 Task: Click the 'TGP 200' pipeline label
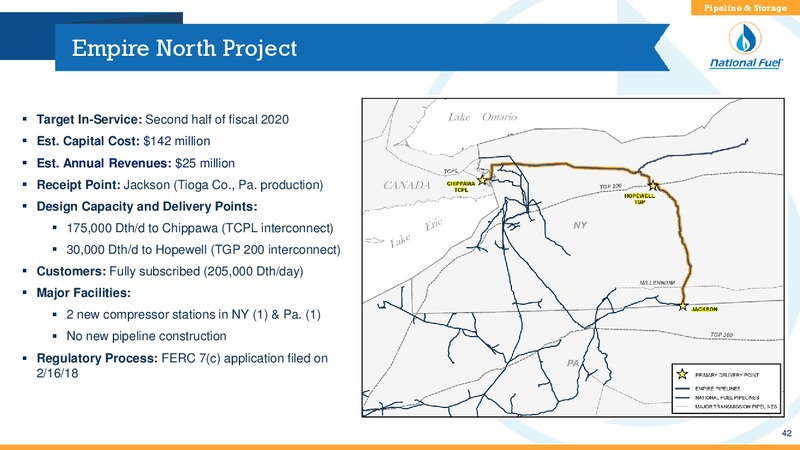pos(610,187)
